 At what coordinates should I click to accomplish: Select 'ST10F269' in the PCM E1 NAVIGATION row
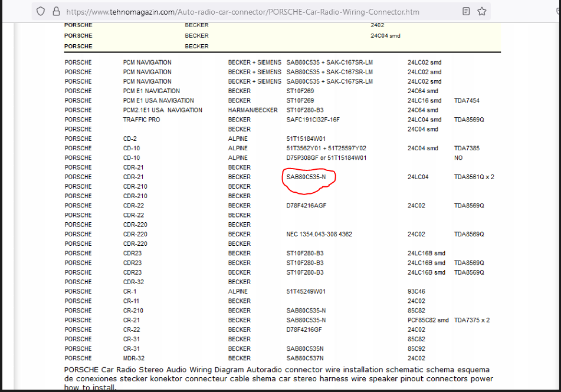[x=300, y=91]
